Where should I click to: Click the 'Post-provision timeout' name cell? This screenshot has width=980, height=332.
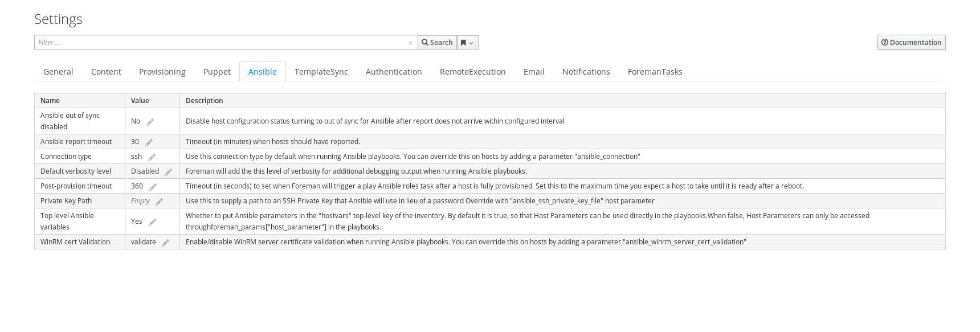(x=80, y=186)
